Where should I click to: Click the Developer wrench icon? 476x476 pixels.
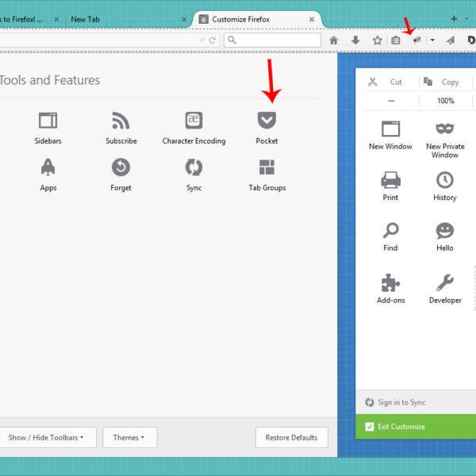[445, 282]
